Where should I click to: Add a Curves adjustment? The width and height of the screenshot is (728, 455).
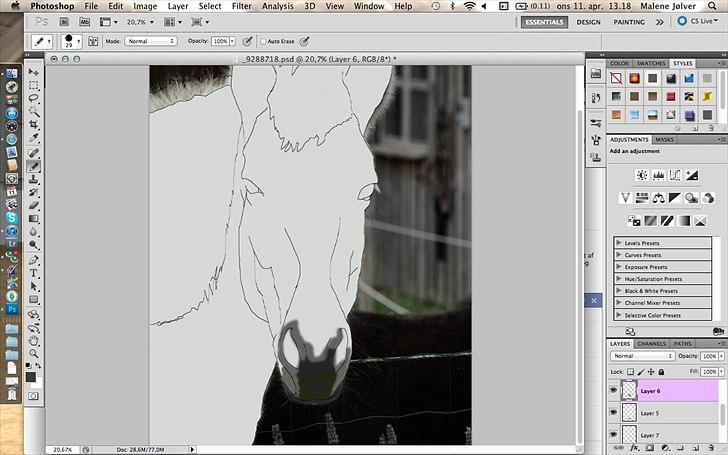pos(675,176)
